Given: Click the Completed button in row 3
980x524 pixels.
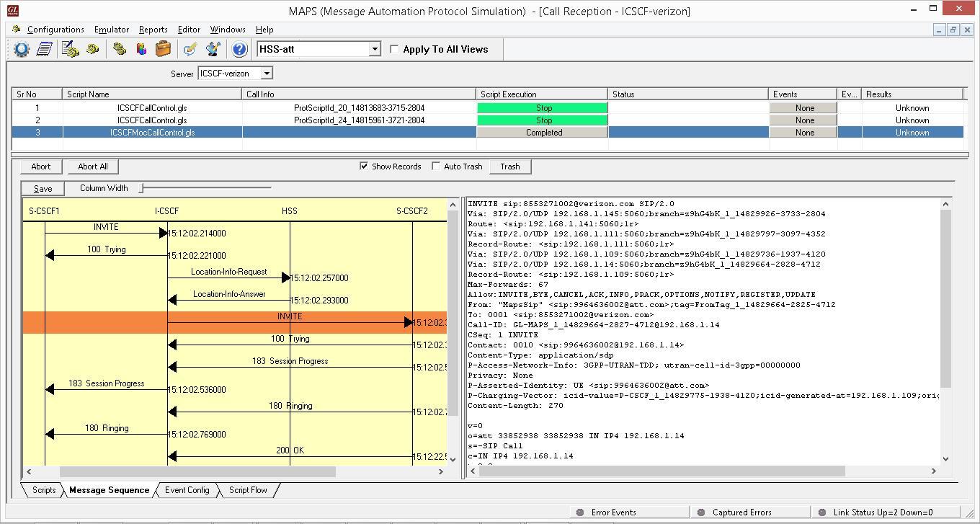Looking at the screenshot, I should 544,133.
